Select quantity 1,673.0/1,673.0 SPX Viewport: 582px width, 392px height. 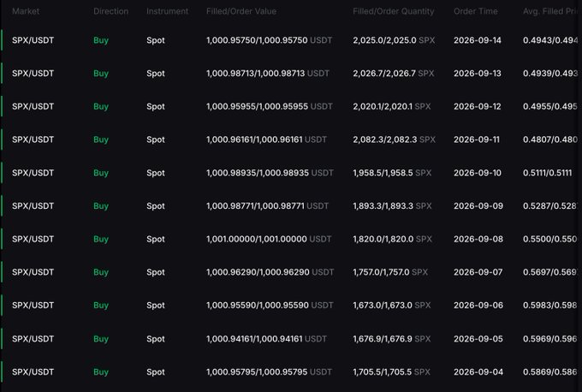(x=392, y=305)
